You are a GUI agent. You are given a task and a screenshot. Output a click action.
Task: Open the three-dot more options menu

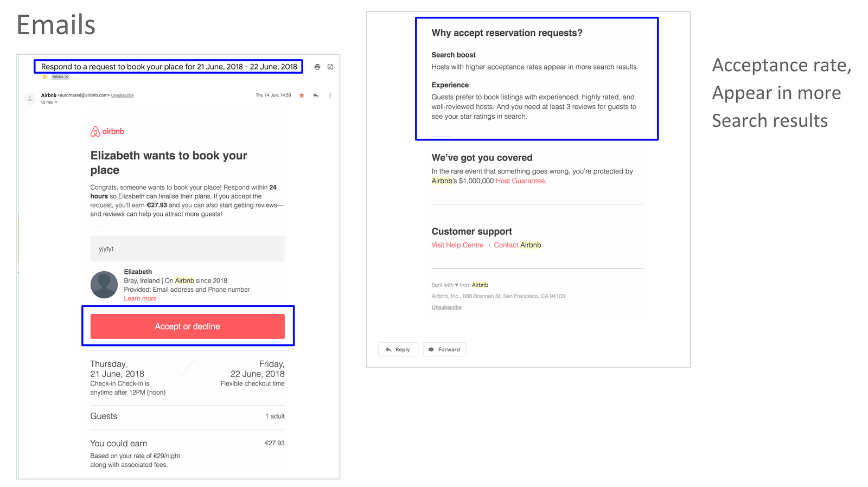click(330, 95)
